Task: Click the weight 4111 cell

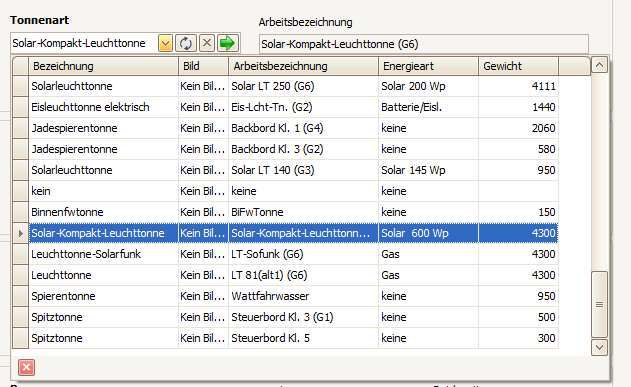Action: 518,86
